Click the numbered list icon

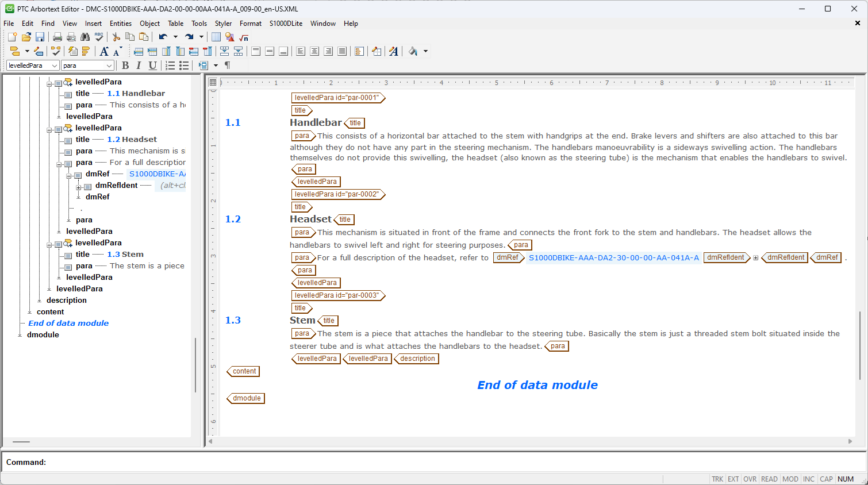(170, 66)
